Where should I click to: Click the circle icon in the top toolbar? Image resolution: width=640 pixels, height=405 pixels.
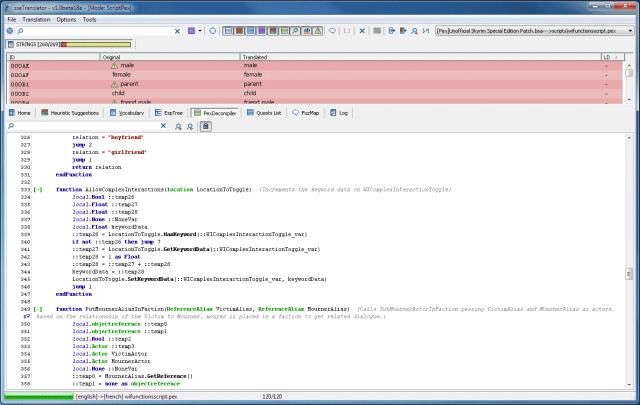pos(213,31)
